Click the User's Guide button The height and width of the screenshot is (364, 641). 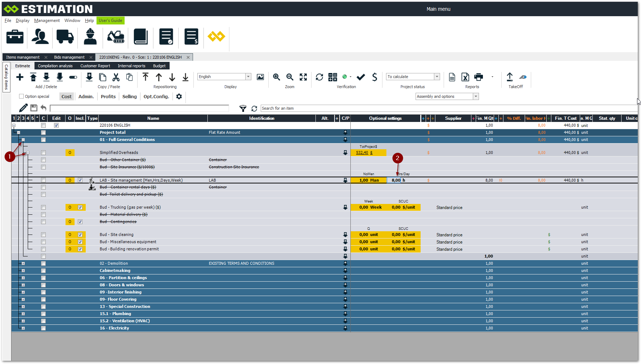[x=110, y=21]
